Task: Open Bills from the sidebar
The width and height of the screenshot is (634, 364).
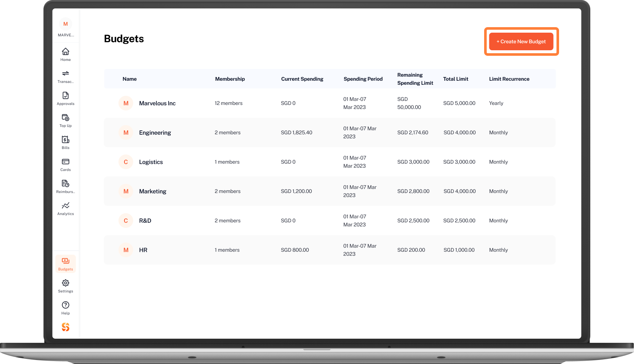Action: click(65, 142)
